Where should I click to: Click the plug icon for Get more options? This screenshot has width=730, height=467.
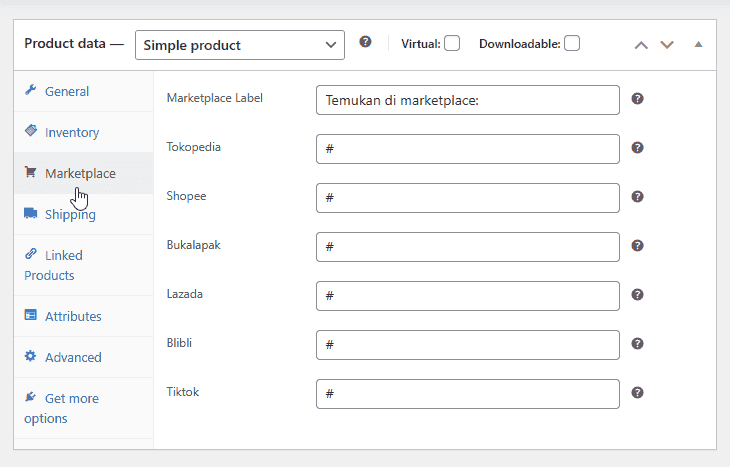coord(31,397)
